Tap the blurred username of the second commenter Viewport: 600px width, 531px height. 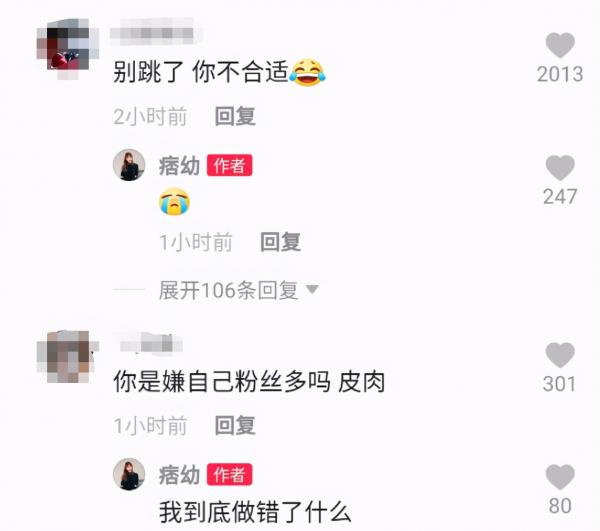click(151, 344)
